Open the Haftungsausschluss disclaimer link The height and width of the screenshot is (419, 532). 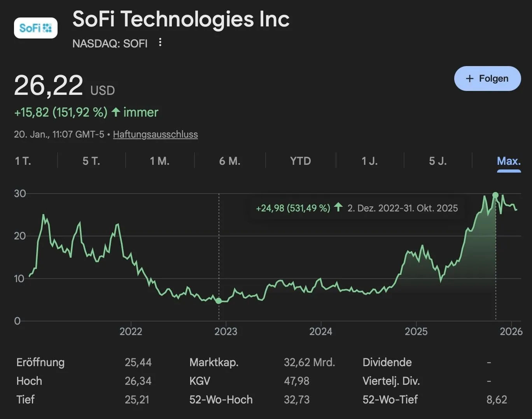point(155,134)
